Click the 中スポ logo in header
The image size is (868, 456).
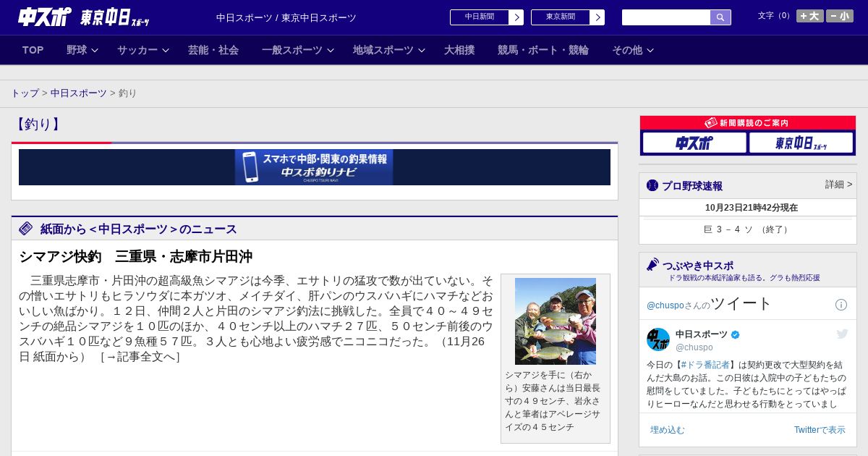click(45, 17)
